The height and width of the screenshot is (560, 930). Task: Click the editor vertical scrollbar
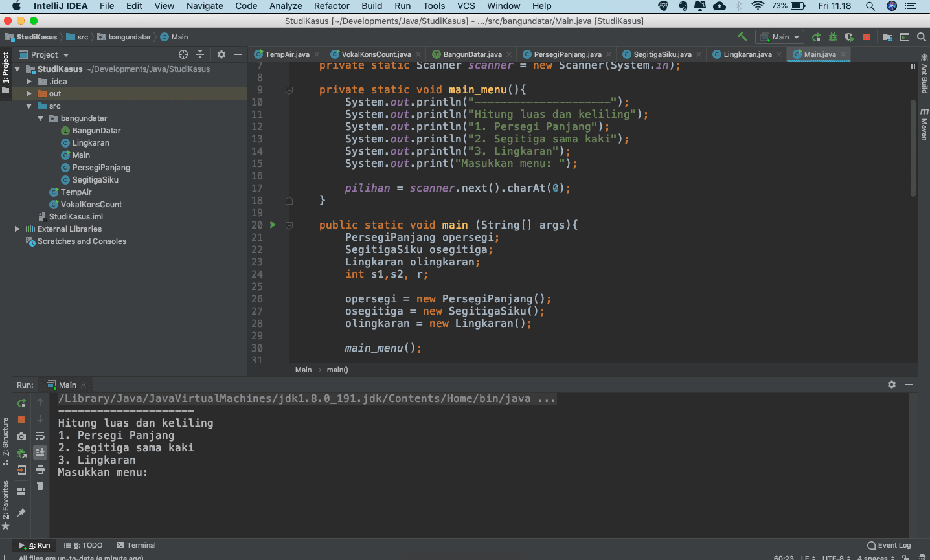point(913,149)
